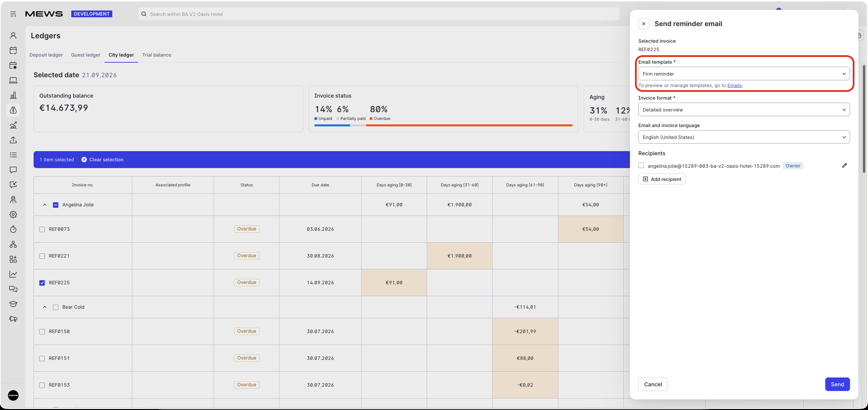Open the Invoice format dropdown
Screen dimensions: 868x410
(744, 110)
